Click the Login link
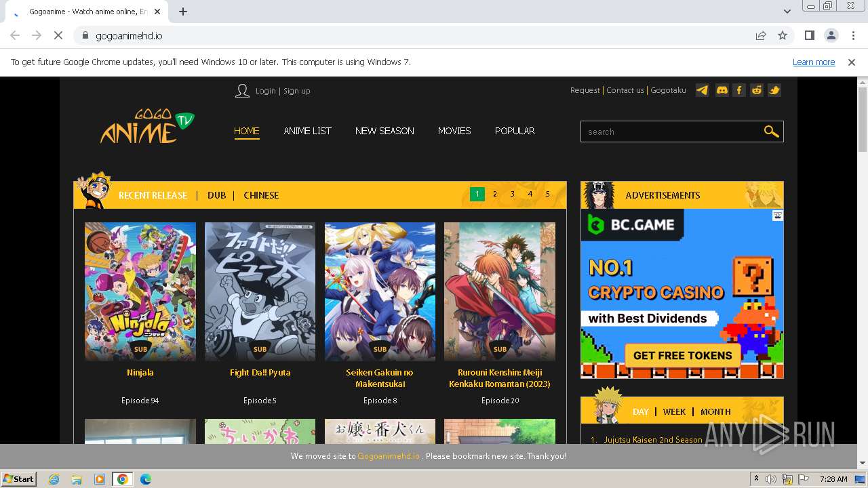Viewport: 868px width, 488px height. pos(265,91)
